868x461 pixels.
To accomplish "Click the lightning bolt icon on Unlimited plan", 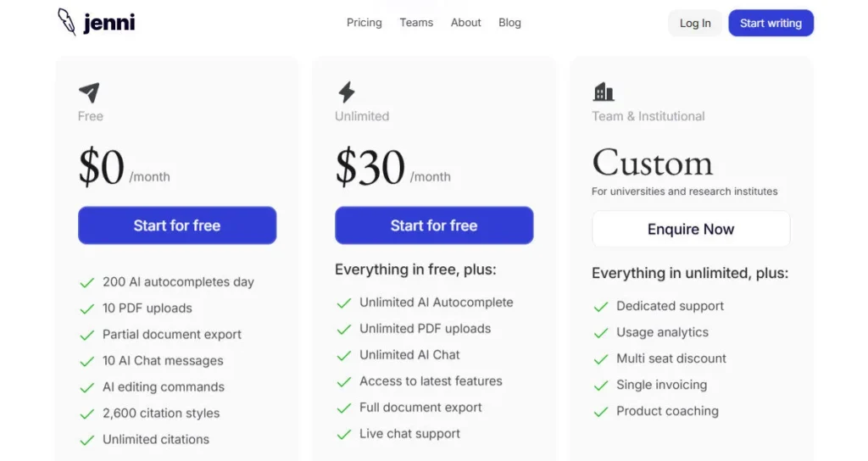I will tap(346, 92).
